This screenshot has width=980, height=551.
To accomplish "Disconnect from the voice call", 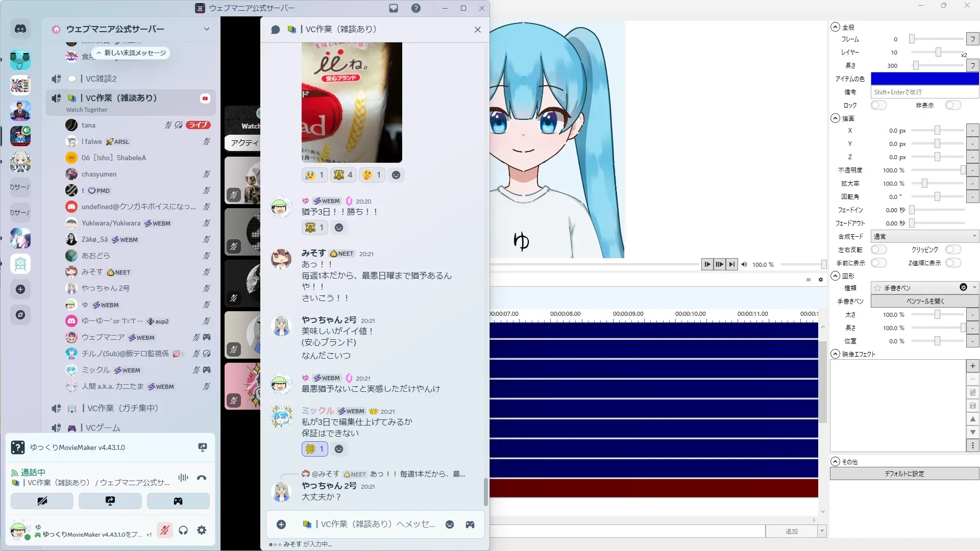I will [202, 478].
